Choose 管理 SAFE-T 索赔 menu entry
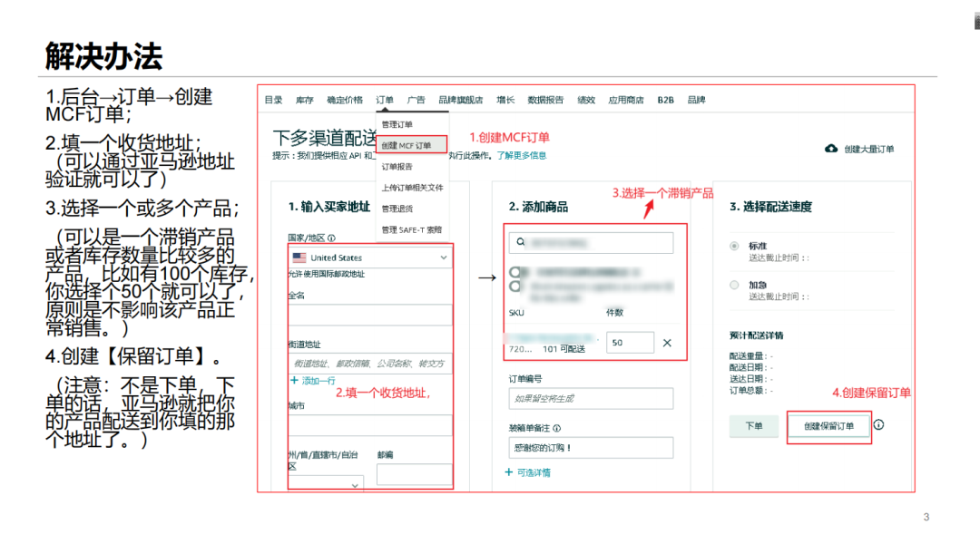The image size is (980, 554). (x=412, y=229)
